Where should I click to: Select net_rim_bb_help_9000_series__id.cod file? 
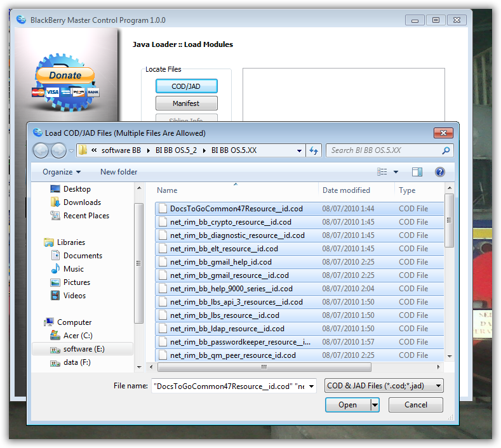point(299,289)
